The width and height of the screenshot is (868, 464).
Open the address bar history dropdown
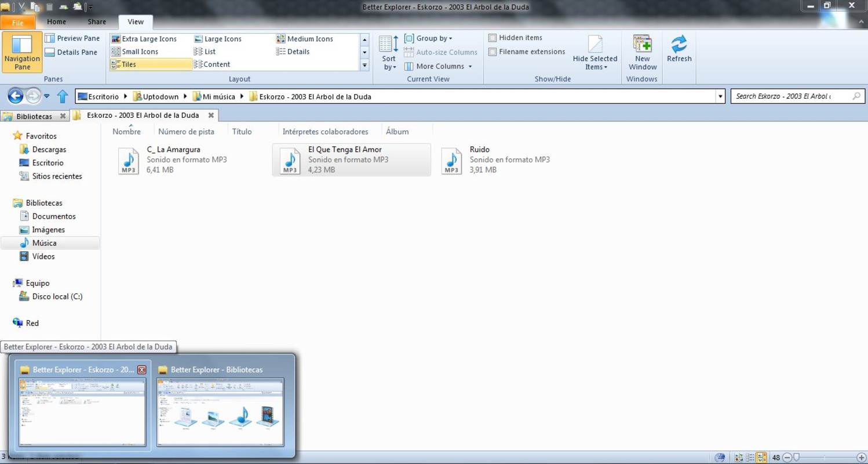720,97
